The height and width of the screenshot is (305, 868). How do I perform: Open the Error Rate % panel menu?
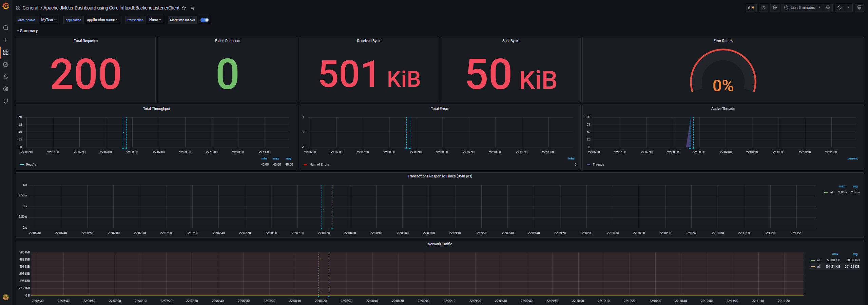click(x=723, y=41)
